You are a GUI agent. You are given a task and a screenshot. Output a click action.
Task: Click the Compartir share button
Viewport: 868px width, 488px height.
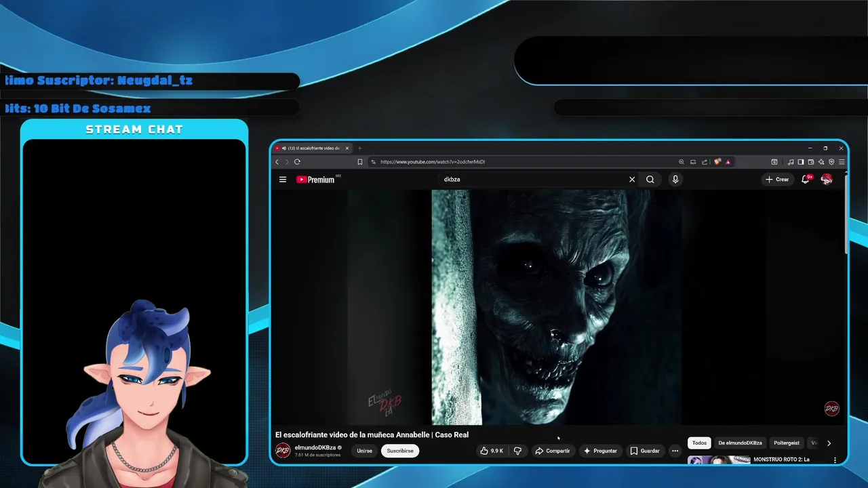click(552, 451)
